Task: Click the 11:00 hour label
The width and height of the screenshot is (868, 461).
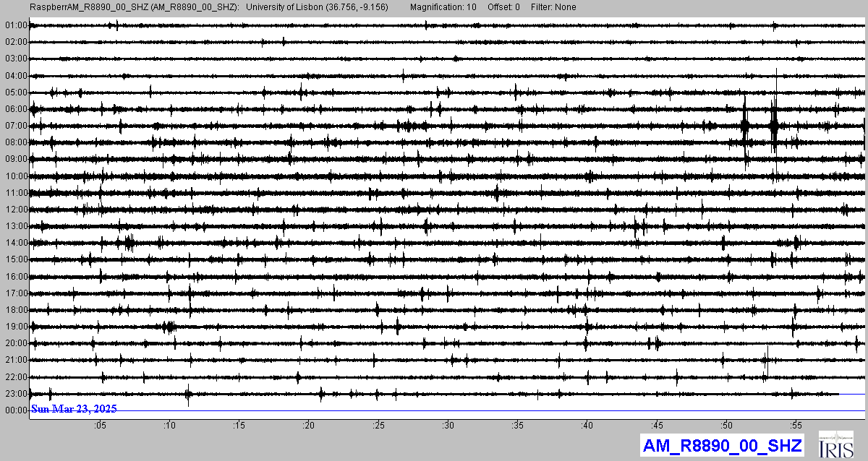Action: pyautogui.click(x=16, y=193)
